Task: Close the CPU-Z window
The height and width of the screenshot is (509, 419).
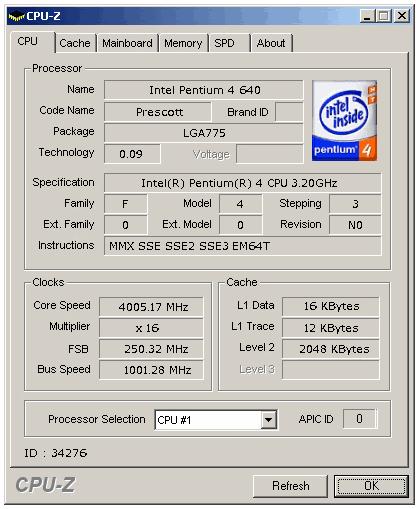Action: 402,16
